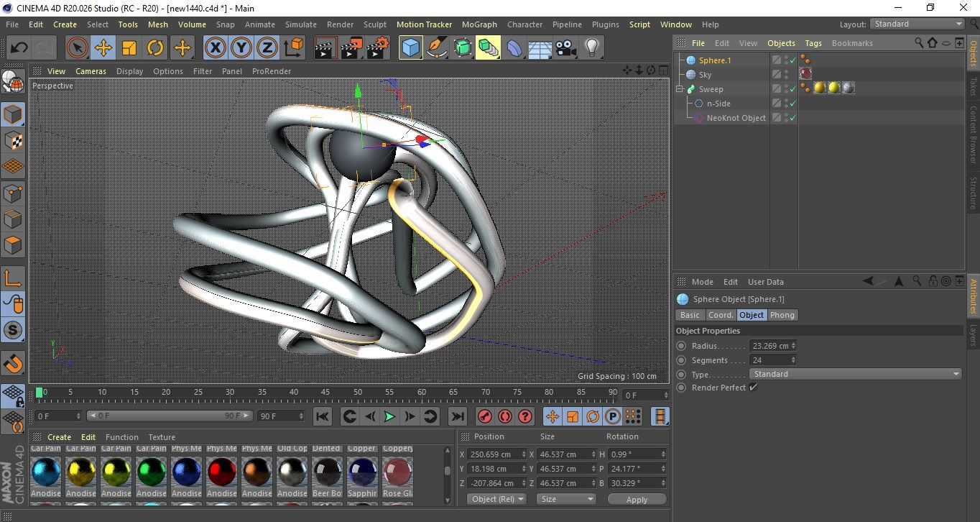Toggle the X-axis lock

(x=215, y=48)
